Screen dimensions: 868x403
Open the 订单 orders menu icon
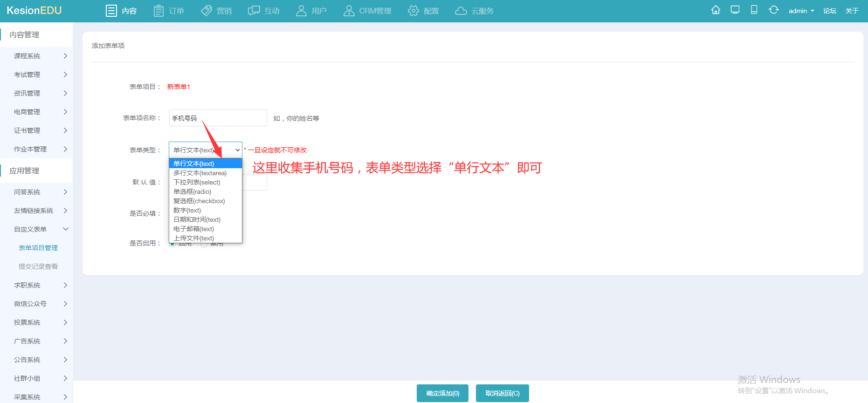coord(158,11)
